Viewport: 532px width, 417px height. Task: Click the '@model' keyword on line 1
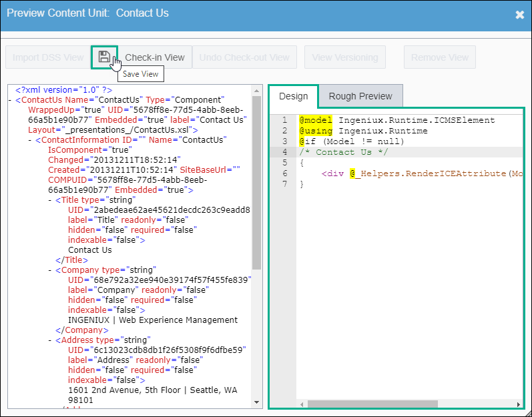tap(316, 120)
